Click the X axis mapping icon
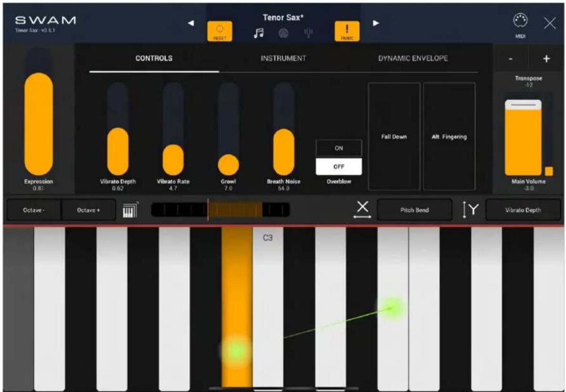Screen dimensions: 566x392 (362, 210)
